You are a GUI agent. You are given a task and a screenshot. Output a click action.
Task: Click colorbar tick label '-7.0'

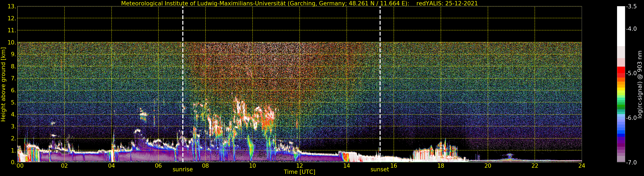click(631, 163)
